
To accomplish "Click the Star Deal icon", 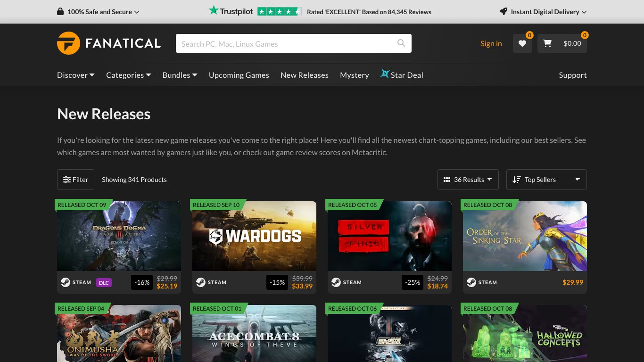I will point(385,74).
